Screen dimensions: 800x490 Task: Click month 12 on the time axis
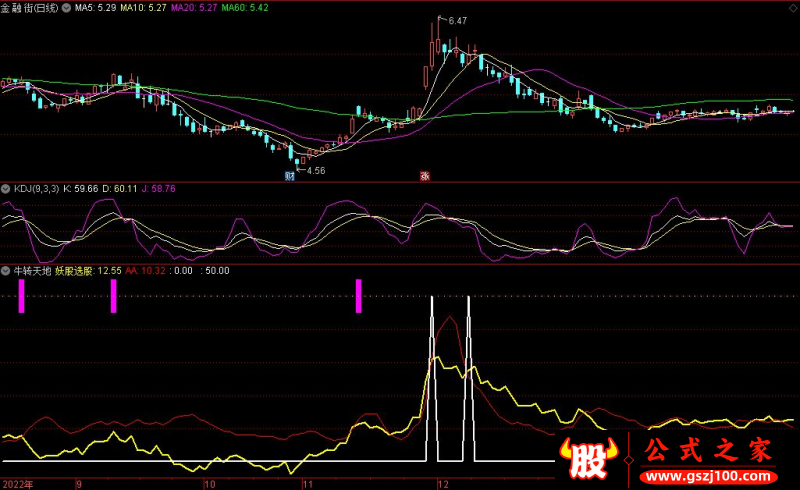click(442, 483)
